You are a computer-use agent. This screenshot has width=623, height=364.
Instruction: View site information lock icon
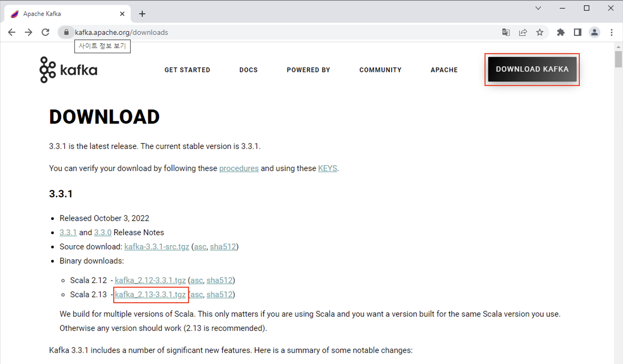coord(66,32)
